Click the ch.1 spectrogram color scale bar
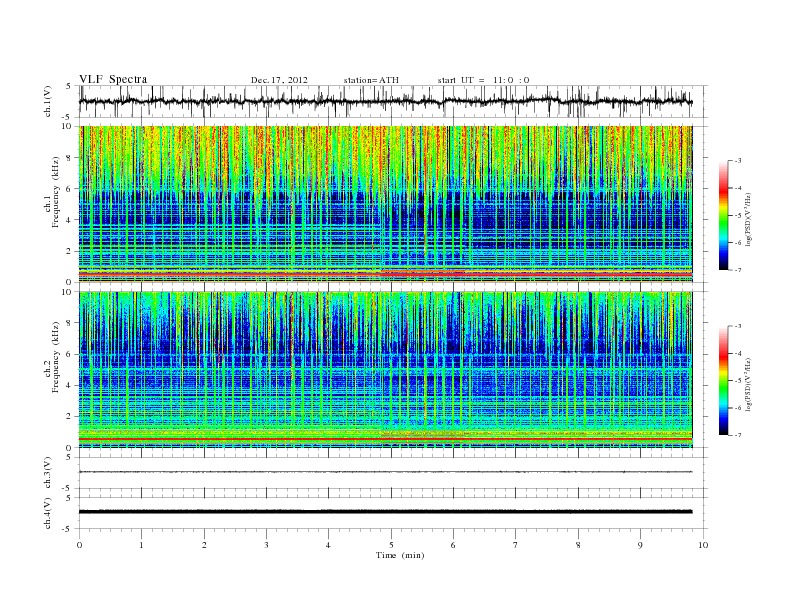The image size is (792, 612). pos(723,216)
